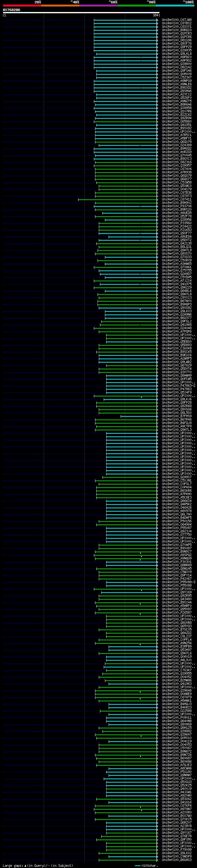Open the UniRef100_A2YCI2 entry
This screenshot has width=197, height=868.
point(177,94)
